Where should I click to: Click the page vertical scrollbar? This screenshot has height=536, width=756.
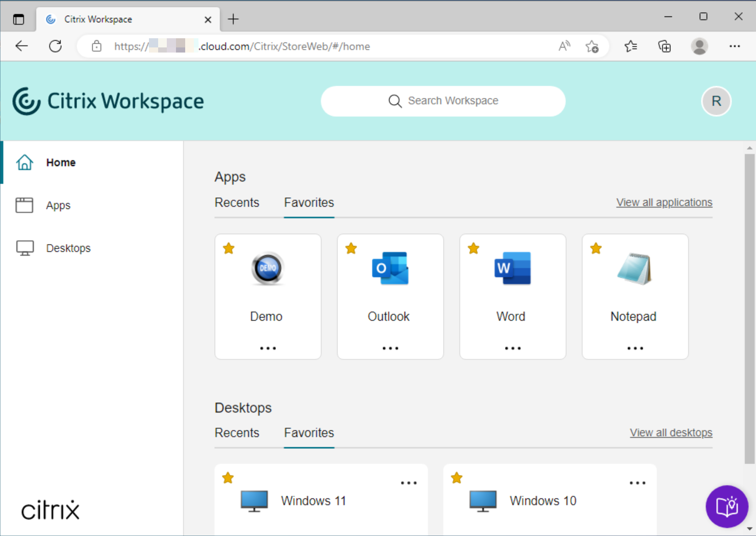(x=749, y=306)
